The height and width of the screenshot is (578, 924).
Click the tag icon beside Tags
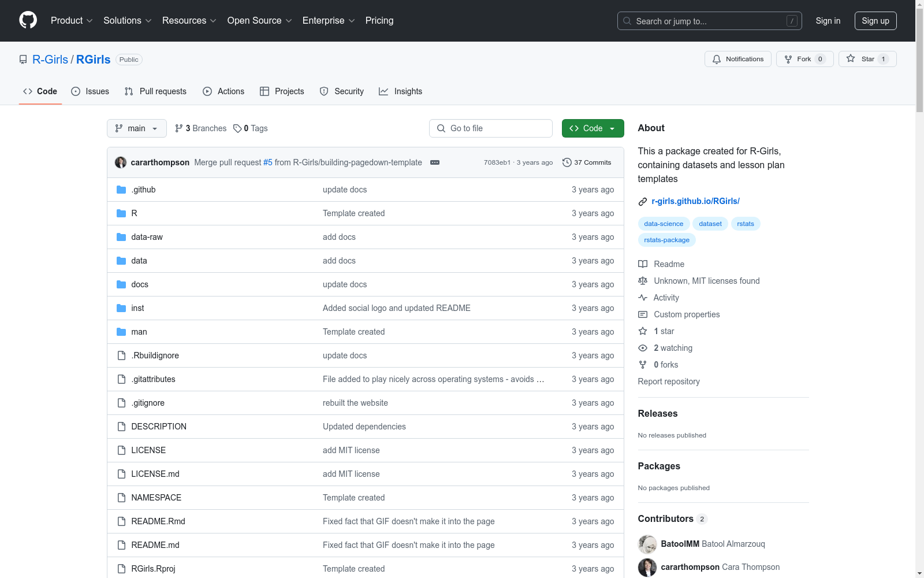coord(237,128)
